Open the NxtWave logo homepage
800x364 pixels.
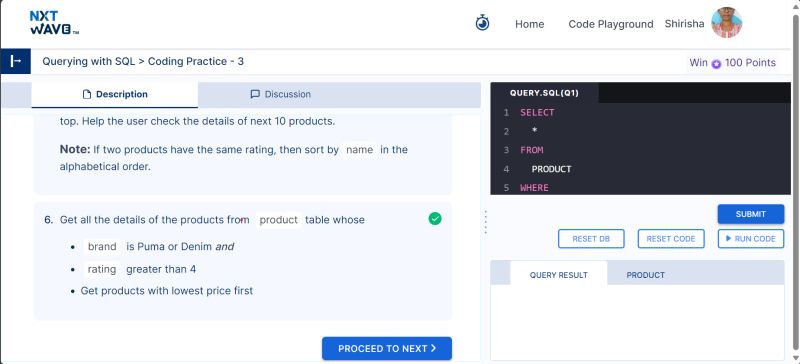tap(54, 23)
